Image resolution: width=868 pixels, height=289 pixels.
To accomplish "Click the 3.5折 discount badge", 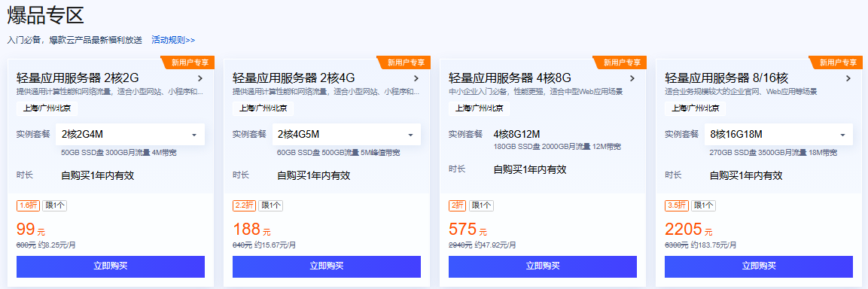I will (677, 205).
